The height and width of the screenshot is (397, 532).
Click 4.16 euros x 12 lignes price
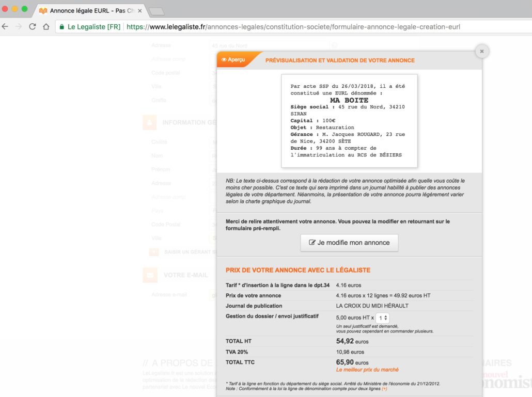(x=383, y=296)
